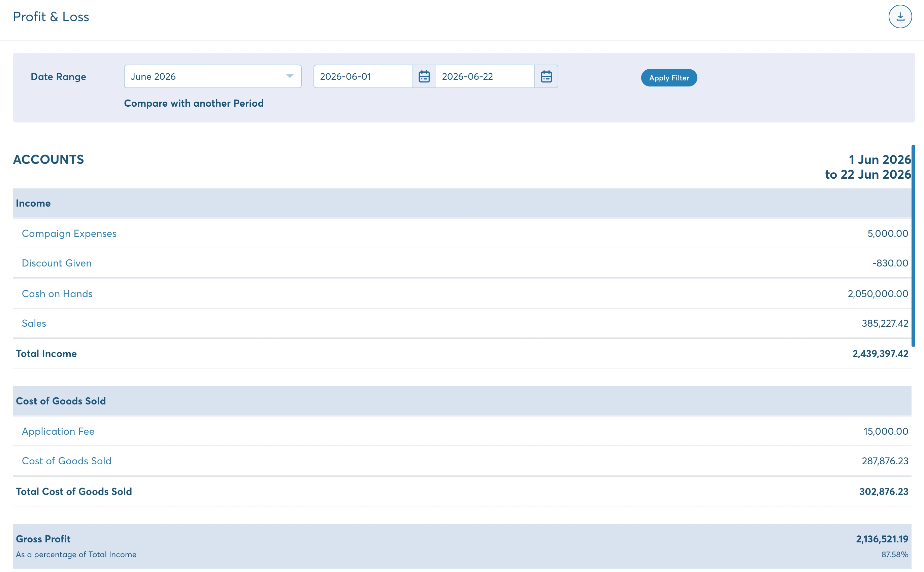
Task: Open the Sales account
Action: (34, 323)
